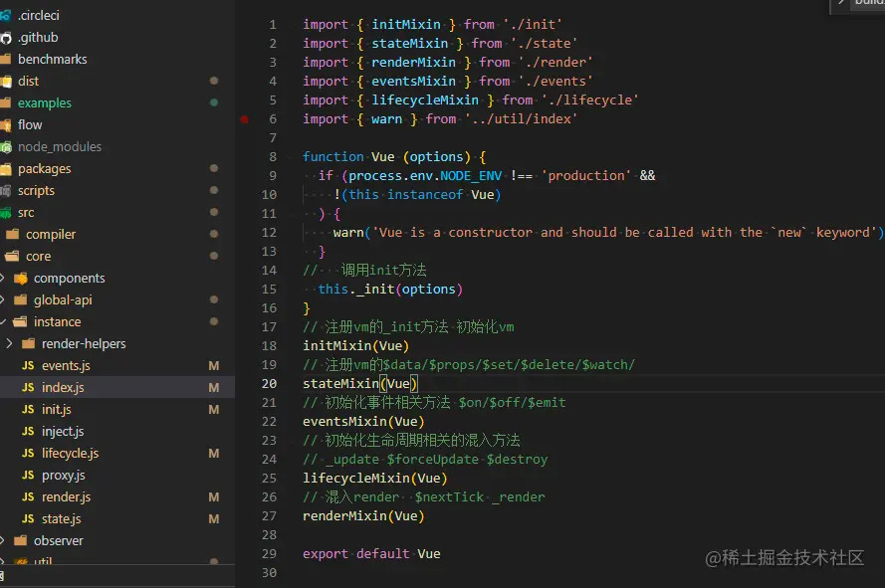Viewport: 885px width, 588px height.
Task: Open init.js file
Action: pyautogui.click(x=57, y=410)
